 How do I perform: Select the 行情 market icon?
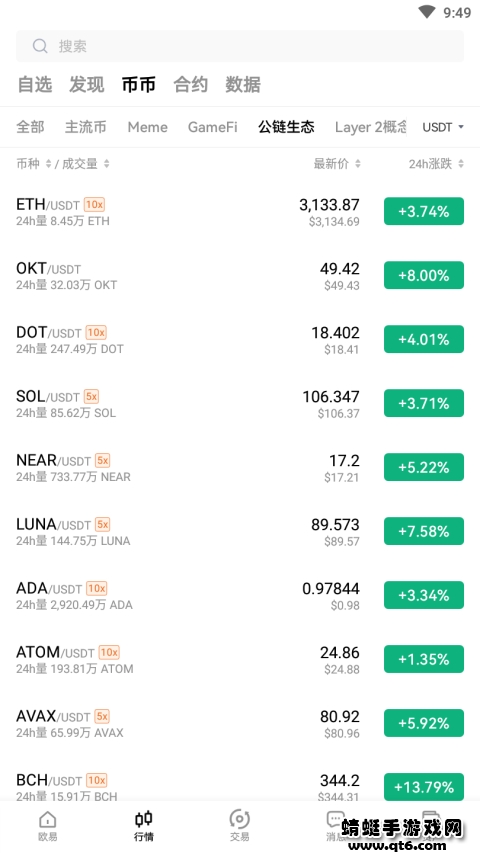point(144,819)
